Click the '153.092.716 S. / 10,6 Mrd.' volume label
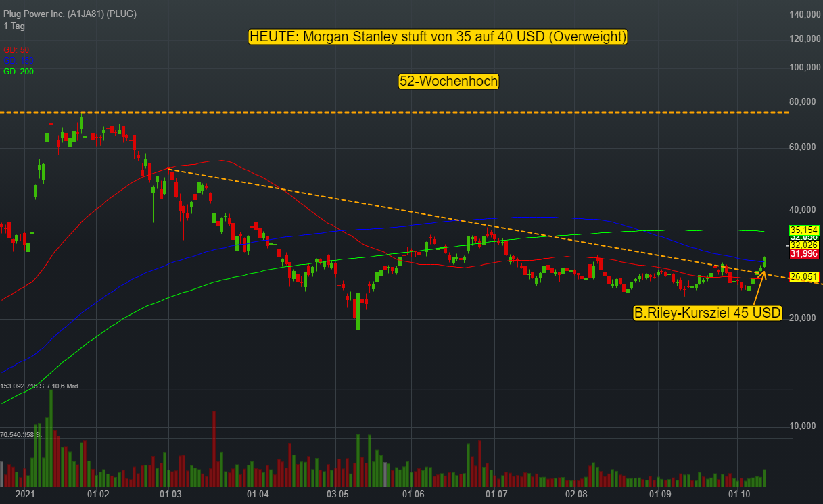This screenshot has width=823, height=504. click(x=41, y=386)
